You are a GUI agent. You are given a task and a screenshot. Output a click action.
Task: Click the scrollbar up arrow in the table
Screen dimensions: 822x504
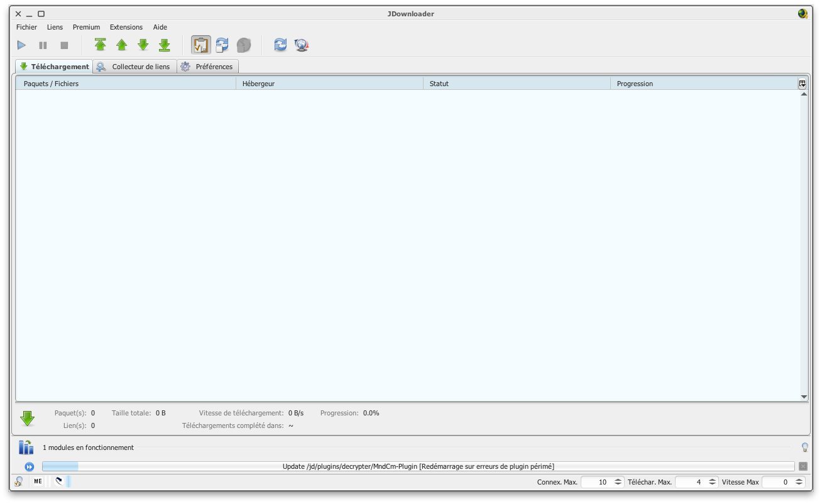pyautogui.click(x=804, y=94)
